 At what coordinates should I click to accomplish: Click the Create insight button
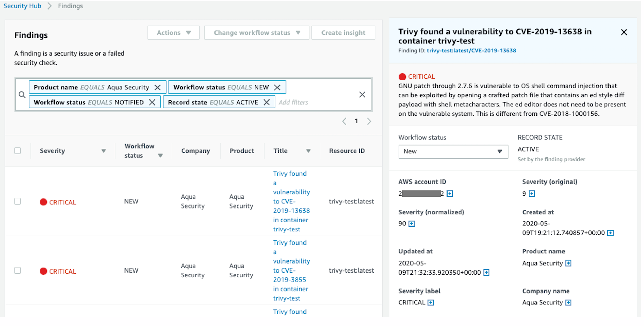[343, 33]
